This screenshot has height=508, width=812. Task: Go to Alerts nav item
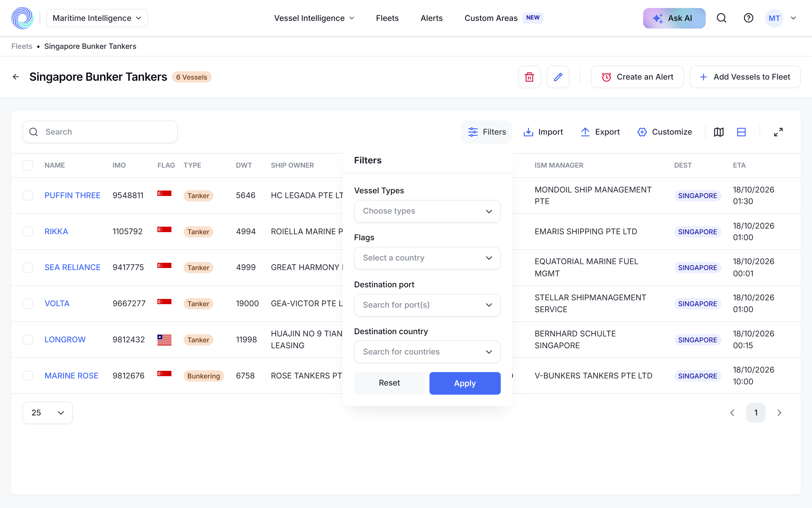click(431, 18)
